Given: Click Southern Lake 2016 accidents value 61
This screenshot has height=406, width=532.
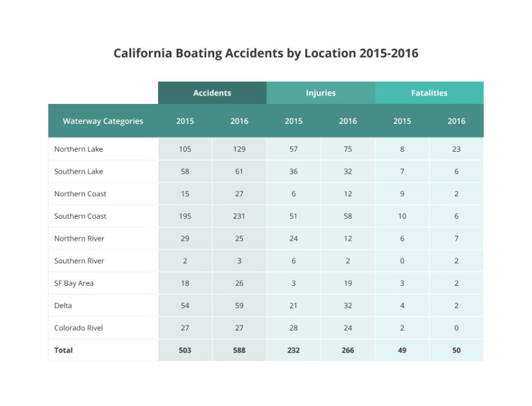Looking at the screenshot, I should [x=239, y=172].
